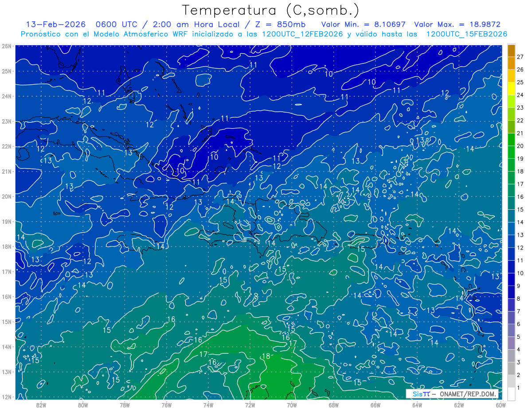This screenshot has height=411, width=532.
Task: Click the orange-brown swatch atop the color scale
Action: coord(511,51)
